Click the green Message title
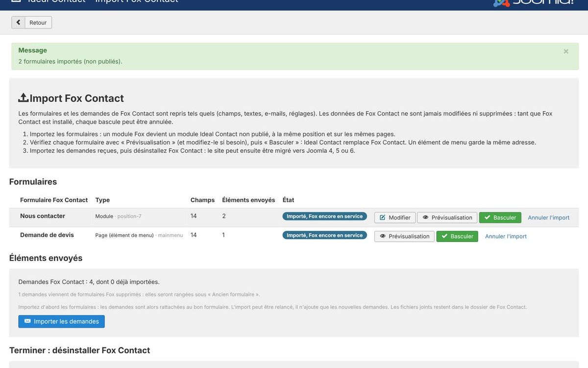 [32, 50]
